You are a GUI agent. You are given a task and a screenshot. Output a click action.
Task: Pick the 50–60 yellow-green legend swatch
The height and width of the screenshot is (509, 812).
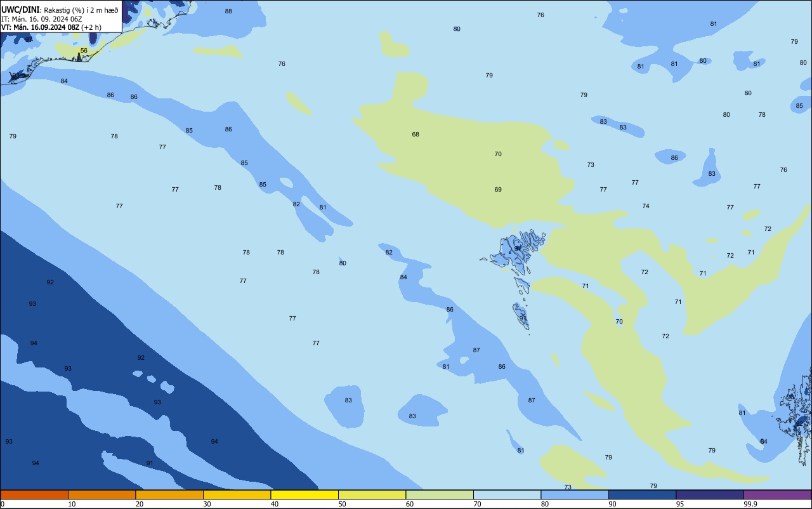[372, 494]
